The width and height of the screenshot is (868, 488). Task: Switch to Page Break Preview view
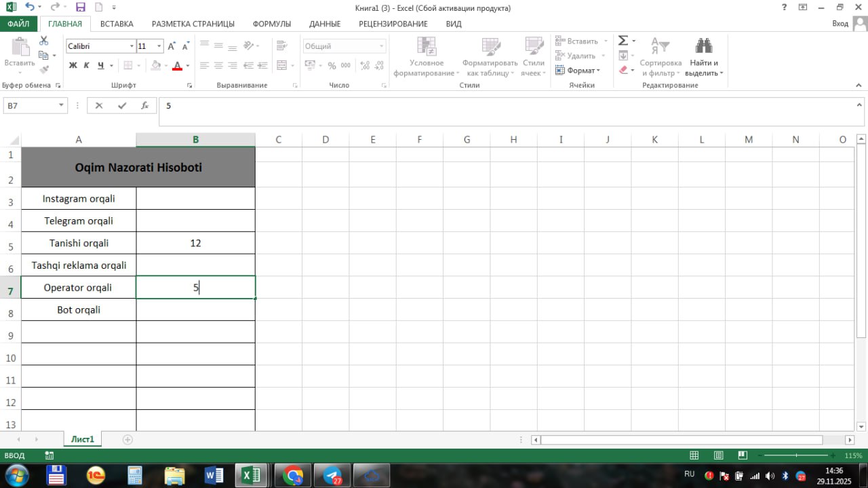tap(743, 455)
